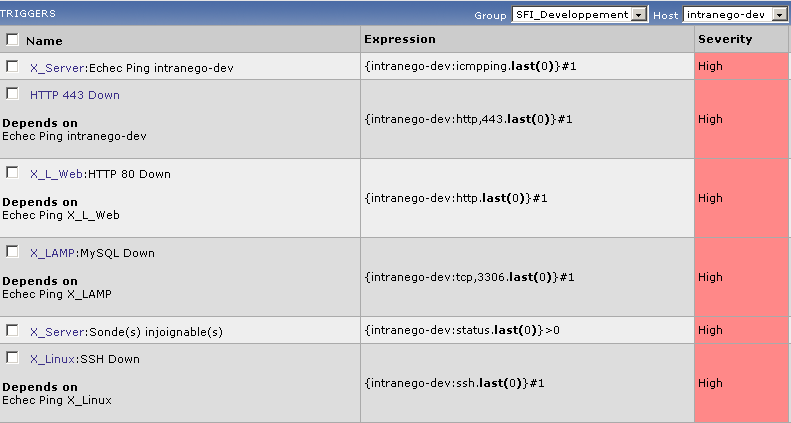Open the HTTP 443 Down trigger link
Screen dimensions: 791x423
coord(74,95)
